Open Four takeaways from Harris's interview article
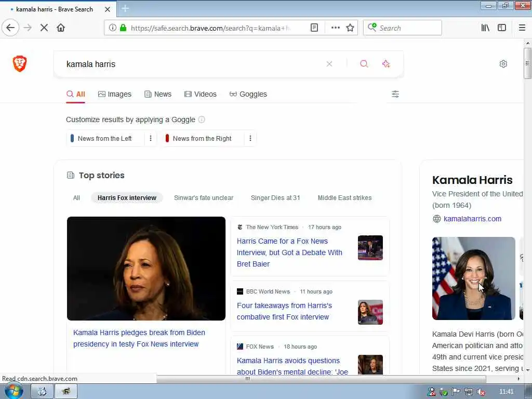This screenshot has height=399, width=532. coord(284,311)
